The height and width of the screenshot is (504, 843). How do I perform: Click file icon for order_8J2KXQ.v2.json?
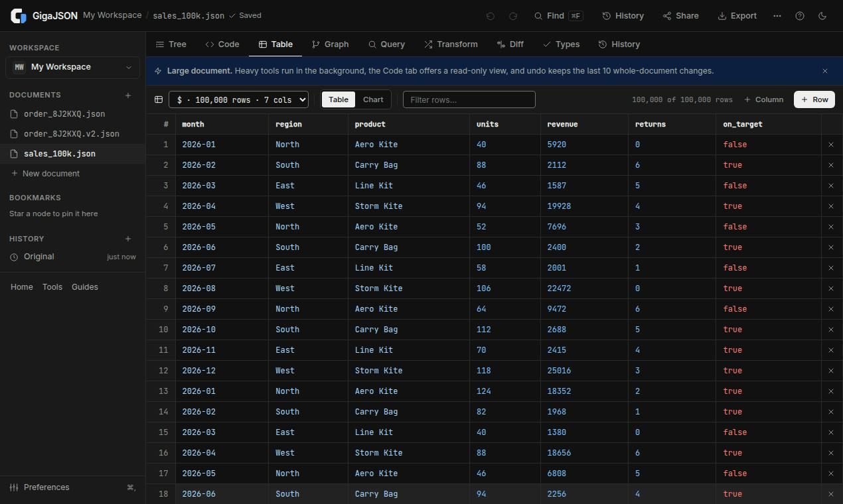pos(15,134)
